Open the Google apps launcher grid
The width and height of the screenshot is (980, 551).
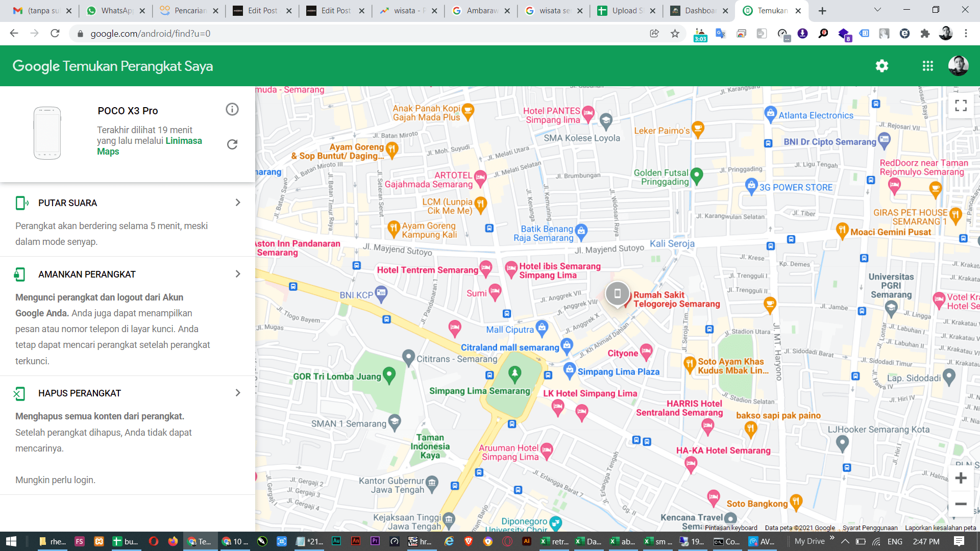coord(928,66)
